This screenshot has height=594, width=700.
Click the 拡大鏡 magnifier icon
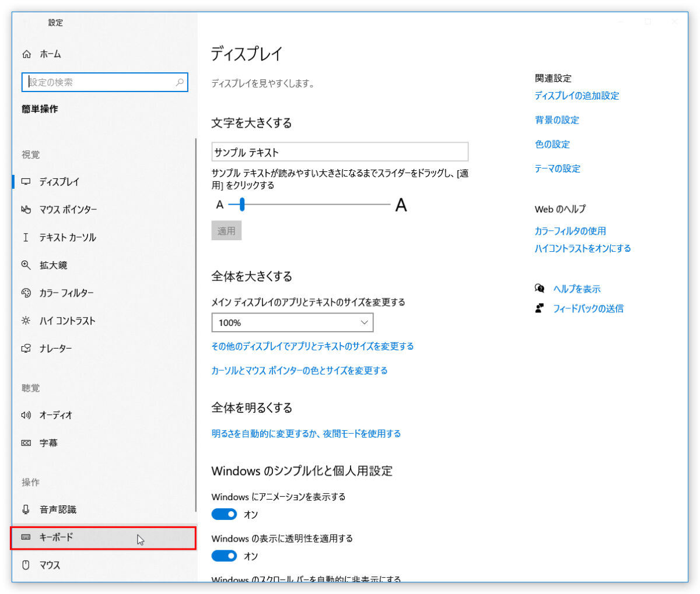[x=26, y=265]
